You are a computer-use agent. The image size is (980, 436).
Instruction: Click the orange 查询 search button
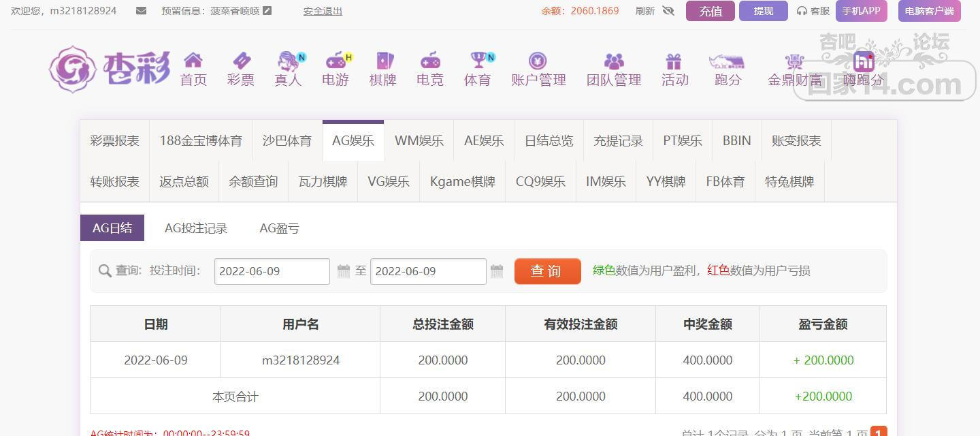coord(547,271)
